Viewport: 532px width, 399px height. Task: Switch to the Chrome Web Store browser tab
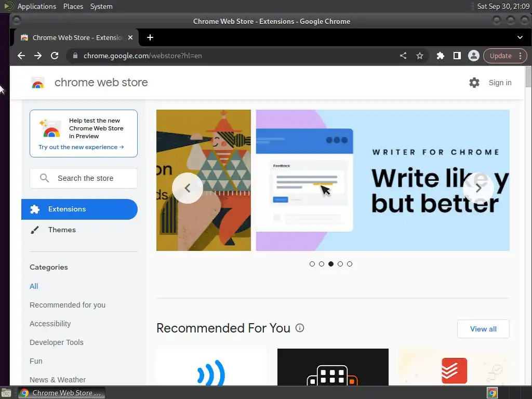76,37
